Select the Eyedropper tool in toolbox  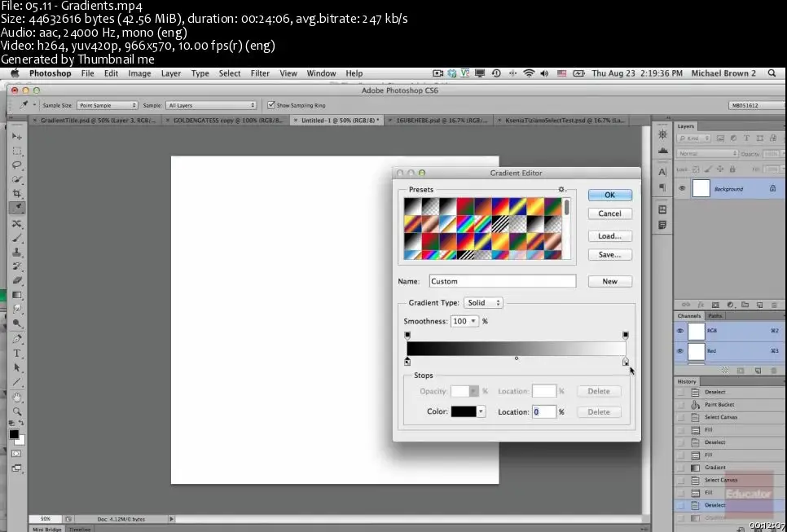[x=16, y=208]
